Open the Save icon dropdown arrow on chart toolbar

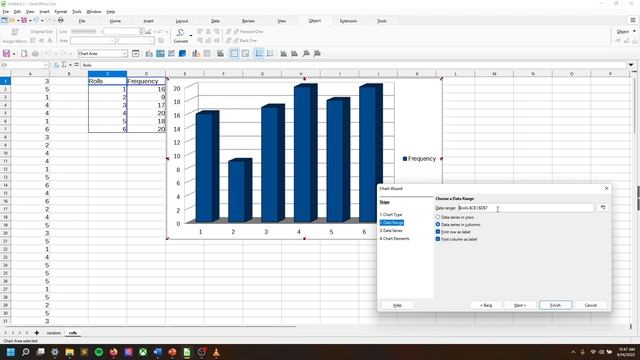pyautogui.click(x=14, y=54)
